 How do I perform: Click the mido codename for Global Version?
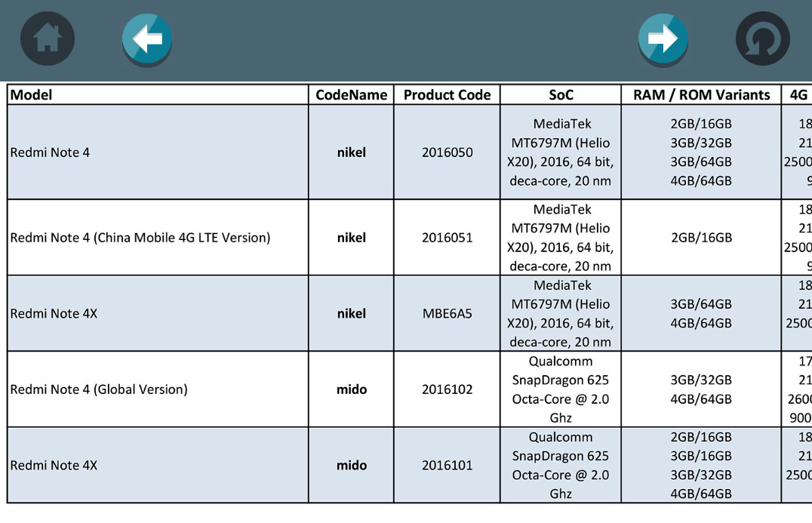[x=351, y=389]
